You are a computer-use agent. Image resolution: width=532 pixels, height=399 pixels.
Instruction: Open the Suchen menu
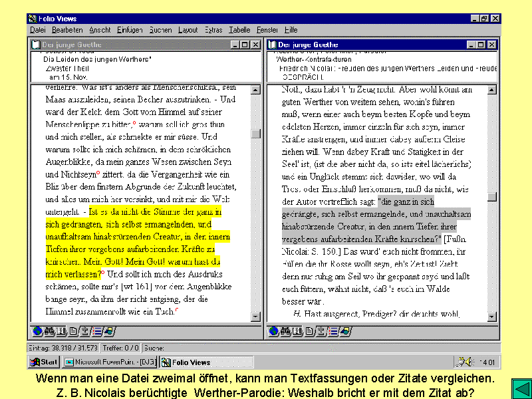point(160,30)
